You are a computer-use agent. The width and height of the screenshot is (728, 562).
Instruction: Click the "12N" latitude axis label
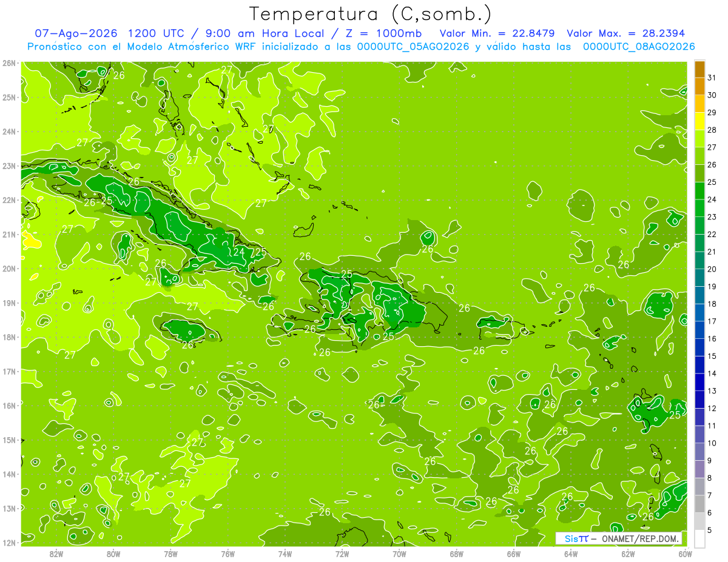(9, 543)
